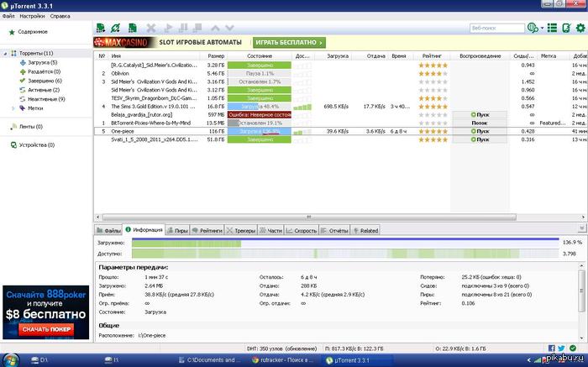This screenshot has height=367, width=588.
Task: Click the Create New Torrent icon
Action: tap(134, 29)
